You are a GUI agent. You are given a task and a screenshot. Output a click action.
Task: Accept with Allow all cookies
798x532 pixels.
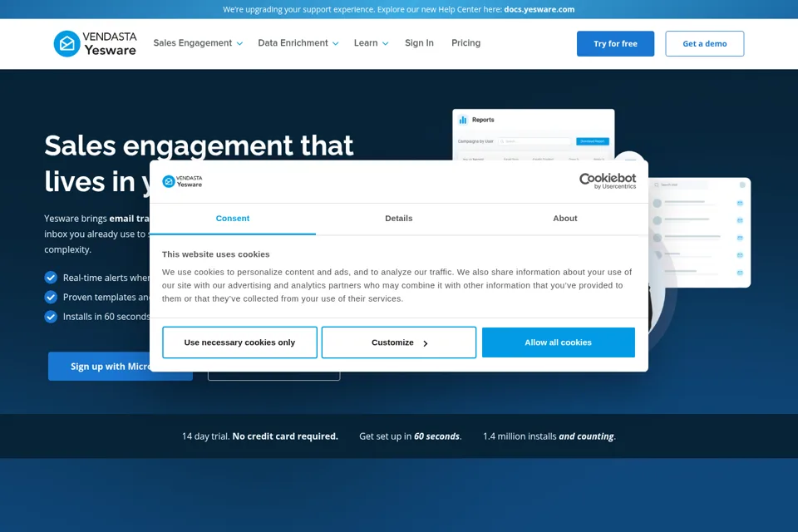pyautogui.click(x=559, y=342)
